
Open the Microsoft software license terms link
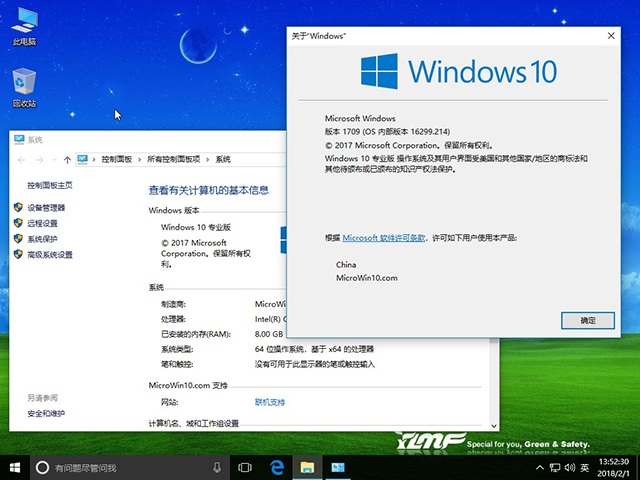pyautogui.click(x=384, y=238)
